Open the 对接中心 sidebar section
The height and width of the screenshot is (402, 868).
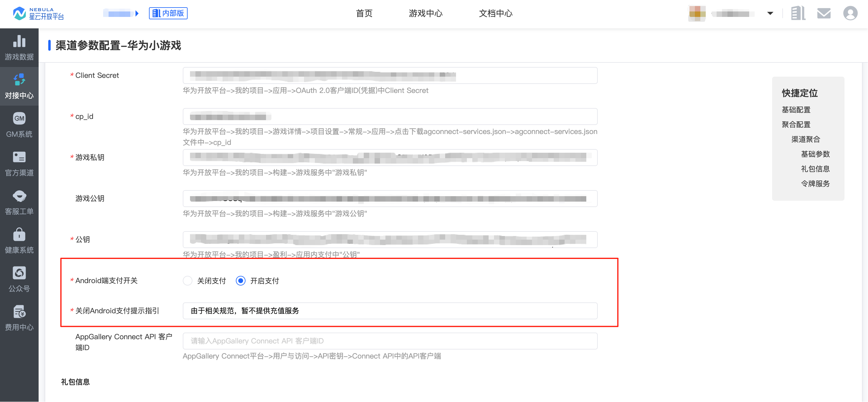(19, 86)
